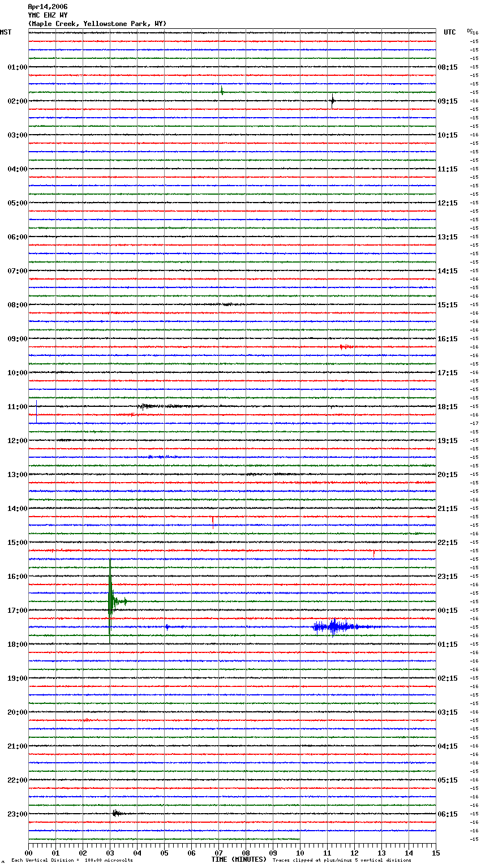The image size is (481, 868).
Task: Click the small blue blip near minute 05 on 17:30 trace
Action: (167, 626)
